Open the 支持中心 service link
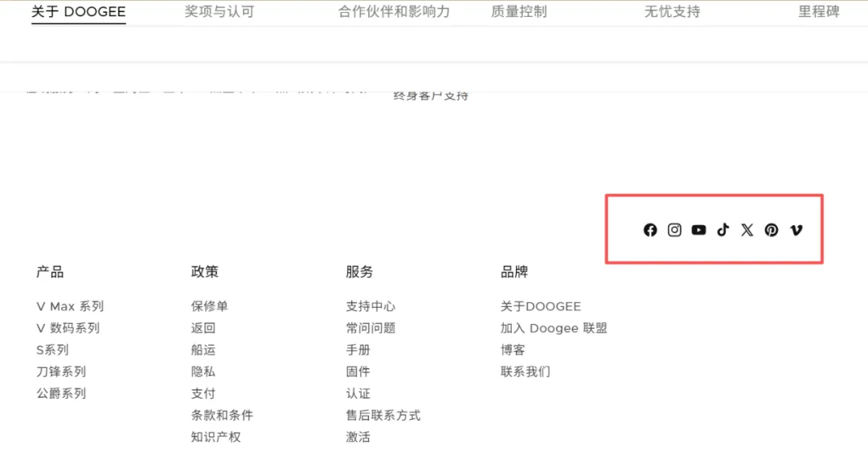Image resolution: width=868 pixels, height=463 pixels. point(371,306)
